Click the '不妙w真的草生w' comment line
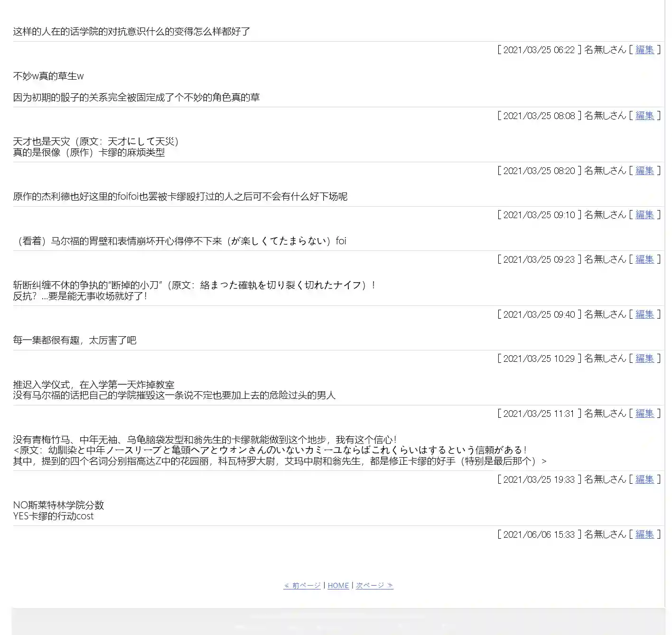The image size is (672, 635). click(x=48, y=76)
